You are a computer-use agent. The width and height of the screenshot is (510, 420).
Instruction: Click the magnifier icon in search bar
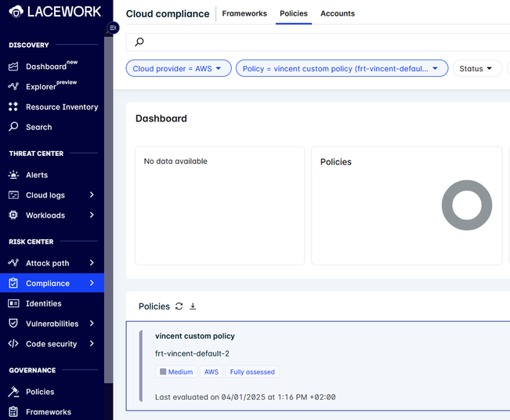[139, 42]
